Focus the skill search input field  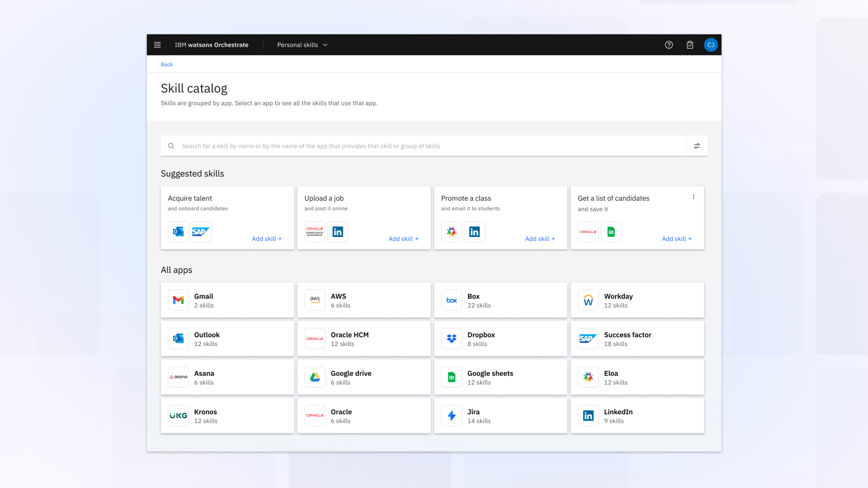coord(423,146)
